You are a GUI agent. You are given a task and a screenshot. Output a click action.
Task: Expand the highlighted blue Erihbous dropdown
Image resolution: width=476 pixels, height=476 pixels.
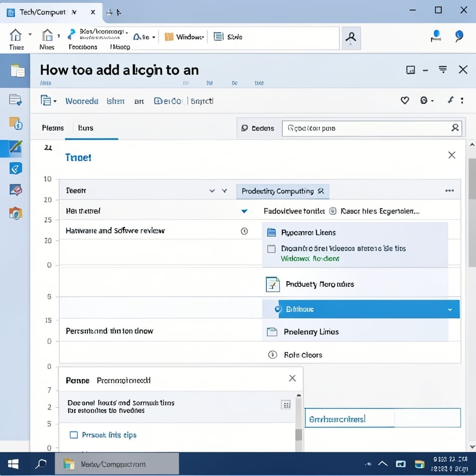click(x=450, y=310)
